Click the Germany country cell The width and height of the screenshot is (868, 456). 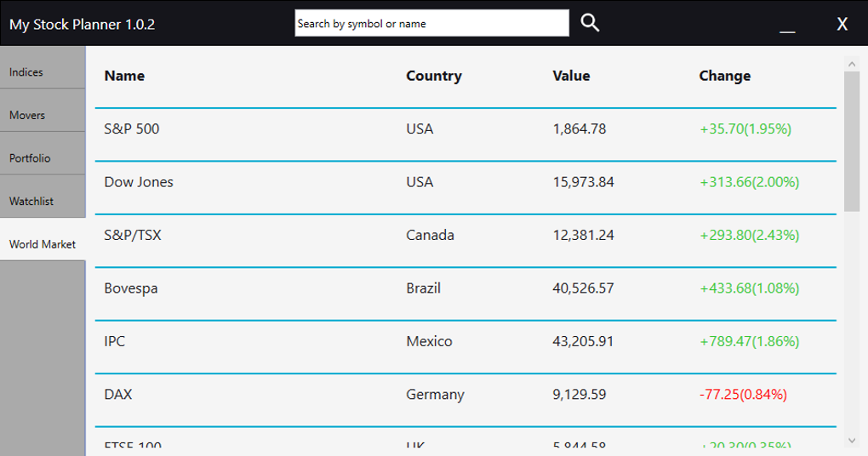(x=435, y=395)
